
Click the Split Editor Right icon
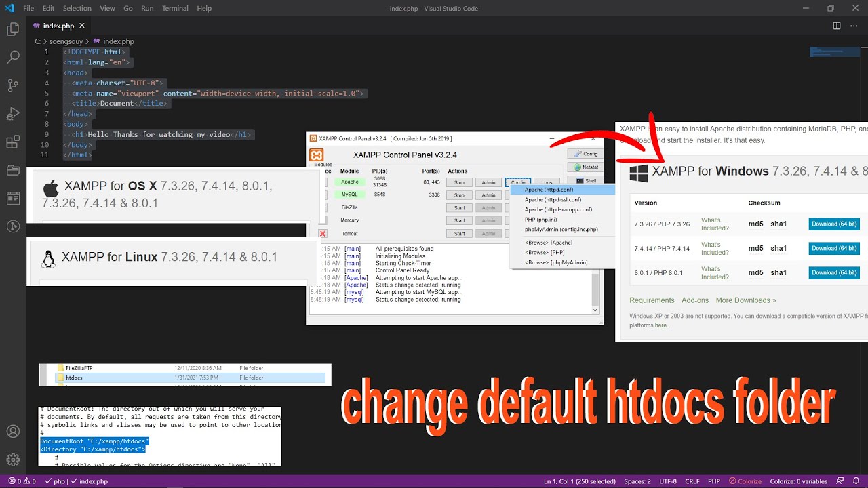pyautogui.click(x=837, y=26)
